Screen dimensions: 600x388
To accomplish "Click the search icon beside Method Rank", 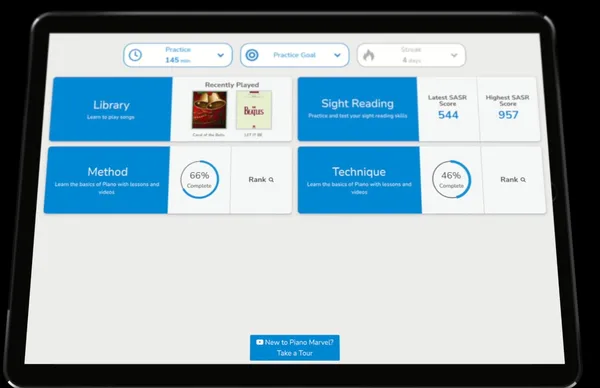I will (271, 180).
